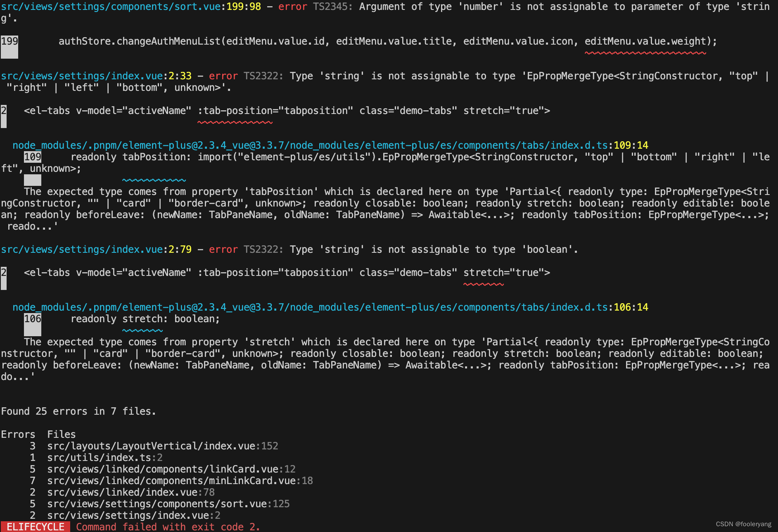Click the highlighted line number 199
Viewport: 778px width, 532px height.
tap(9, 41)
